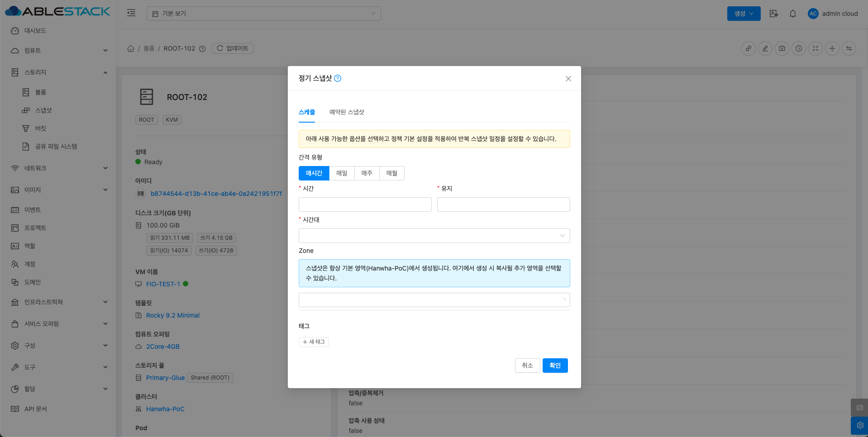The height and width of the screenshot is (437, 868).
Task: Expand the 생성 create dropdown button
Action: (744, 14)
